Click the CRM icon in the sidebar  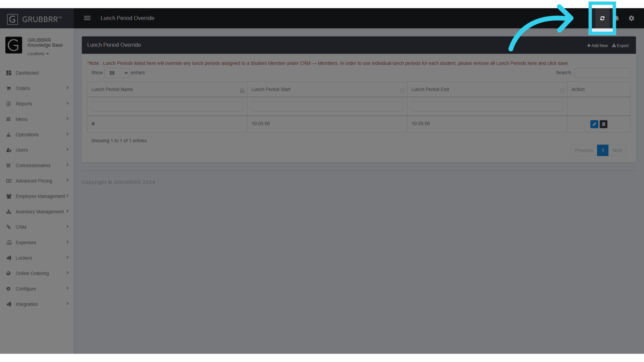tap(9, 227)
